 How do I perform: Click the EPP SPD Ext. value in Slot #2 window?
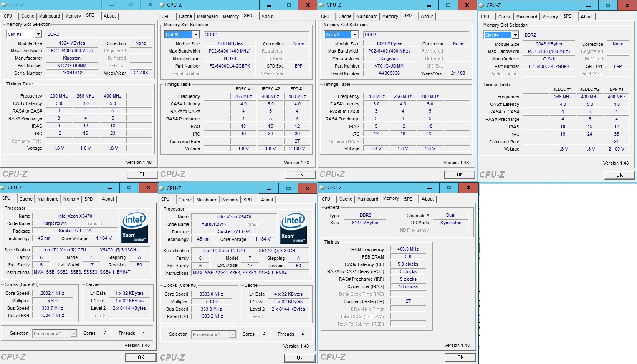point(298,66)
